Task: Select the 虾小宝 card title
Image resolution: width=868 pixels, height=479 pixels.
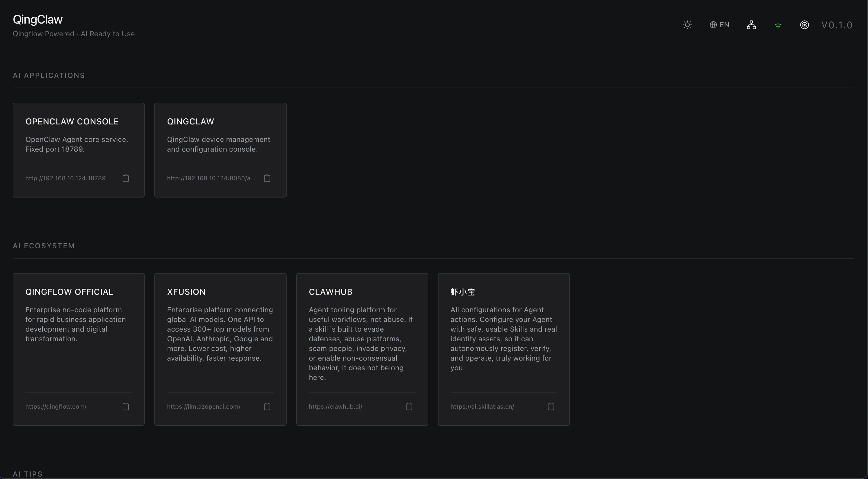Action: click(x=463, y=292)
